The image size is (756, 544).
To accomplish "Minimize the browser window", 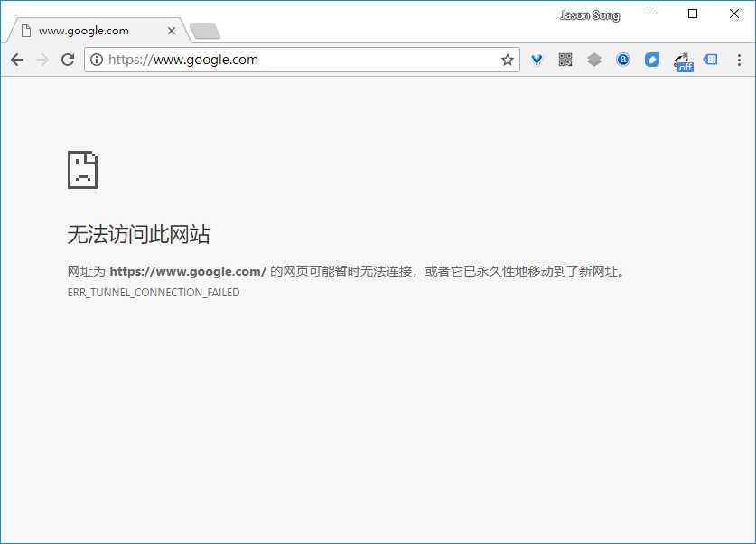I will [652, 14].
